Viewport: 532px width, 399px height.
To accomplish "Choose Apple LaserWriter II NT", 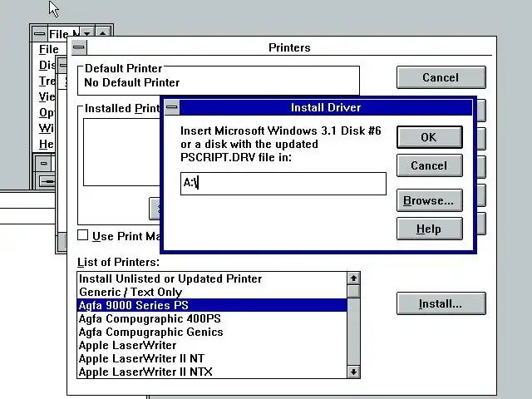I will 212,358.
